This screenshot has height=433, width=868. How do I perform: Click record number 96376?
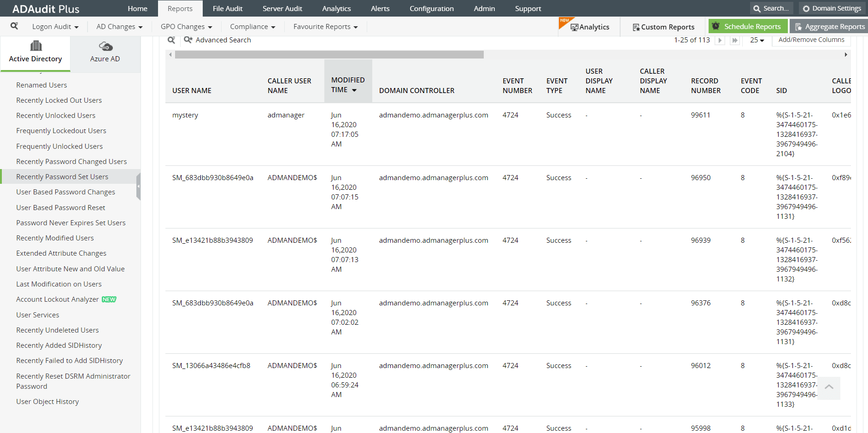pos(701,303)
